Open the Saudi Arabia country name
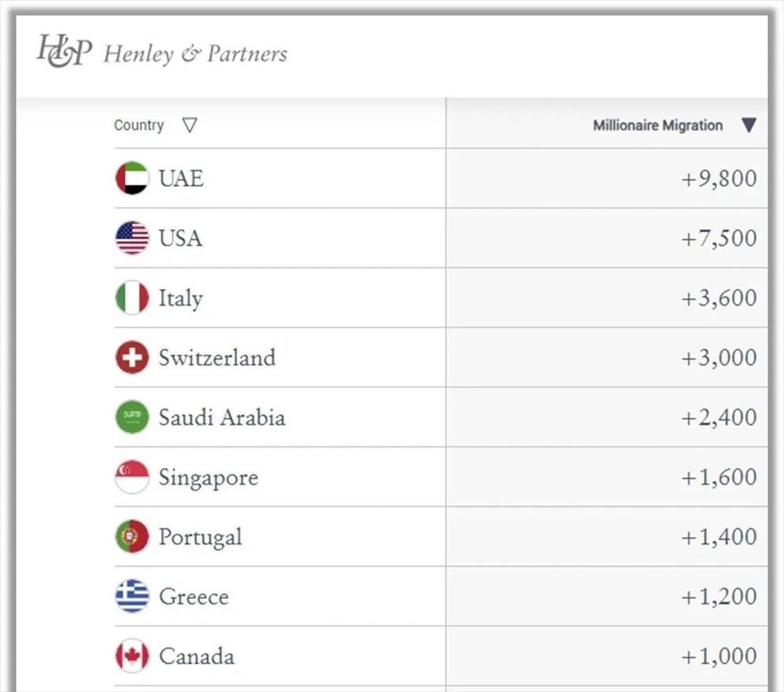 [222, 417]
